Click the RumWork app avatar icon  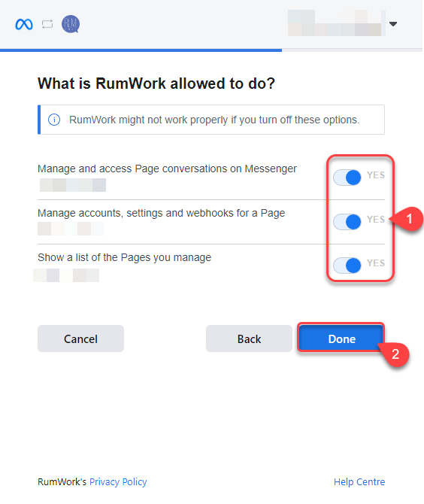point(71,24)
